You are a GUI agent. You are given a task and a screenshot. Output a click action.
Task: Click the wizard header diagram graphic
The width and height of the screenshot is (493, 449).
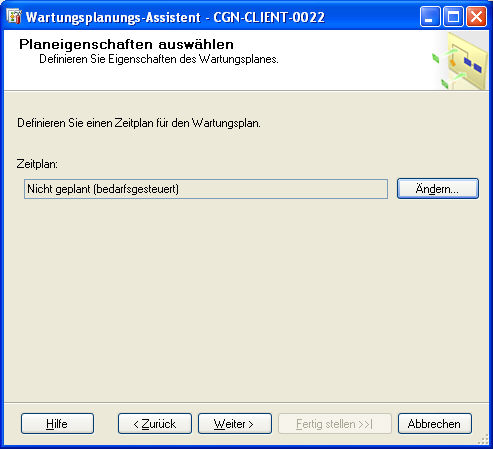pos(460,60)
